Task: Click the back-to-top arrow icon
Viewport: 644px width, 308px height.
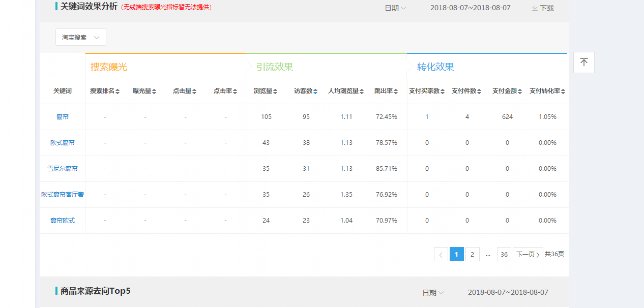Action: click(583, 62)
